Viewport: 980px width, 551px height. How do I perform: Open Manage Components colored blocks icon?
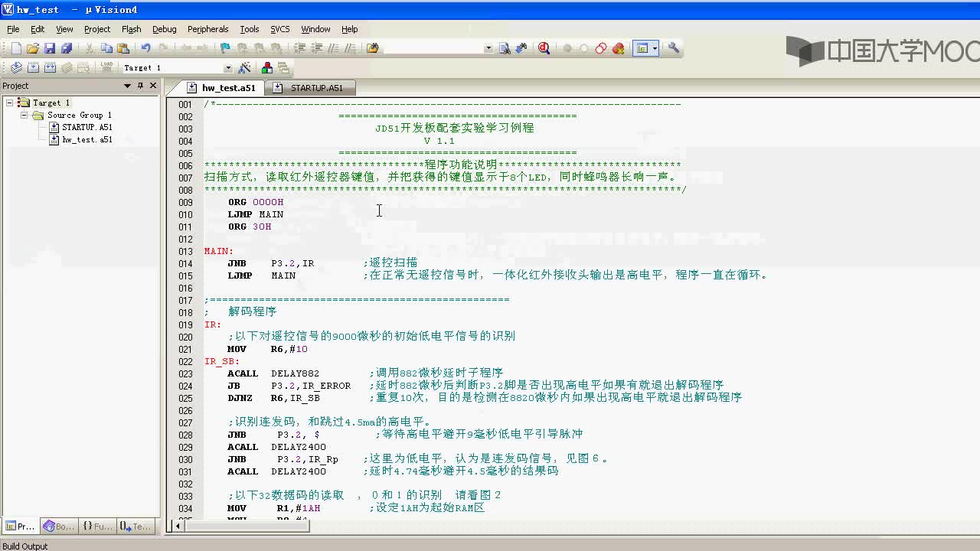point(266,68)
